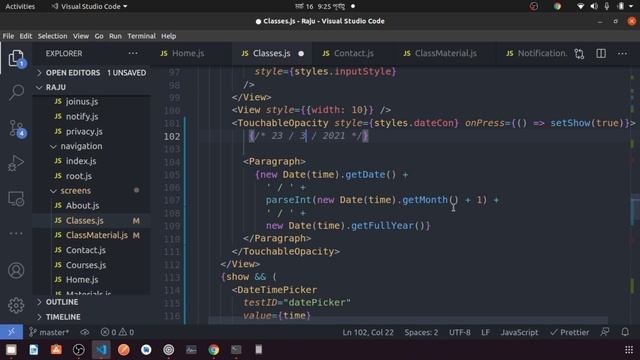The width and height of the screenshot is (640, 360).
Task: Open the Explorer view in activity bar
Action: click(x=16, y=58)
